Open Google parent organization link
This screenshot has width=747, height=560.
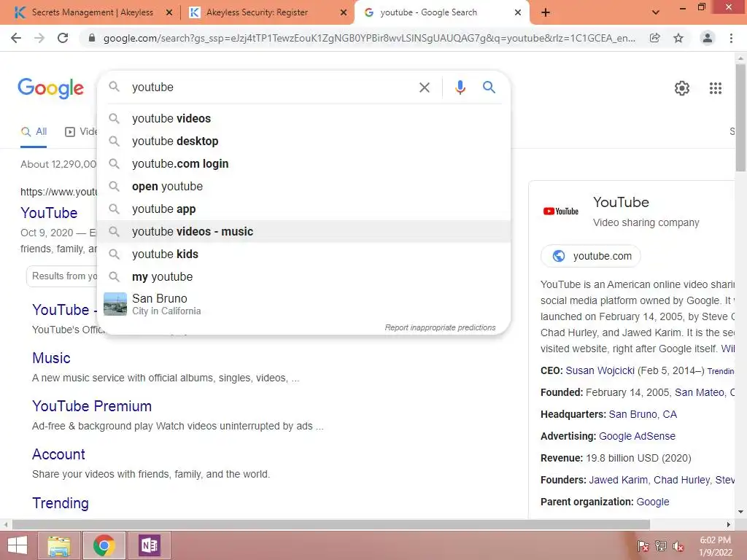tap(653, 502)
